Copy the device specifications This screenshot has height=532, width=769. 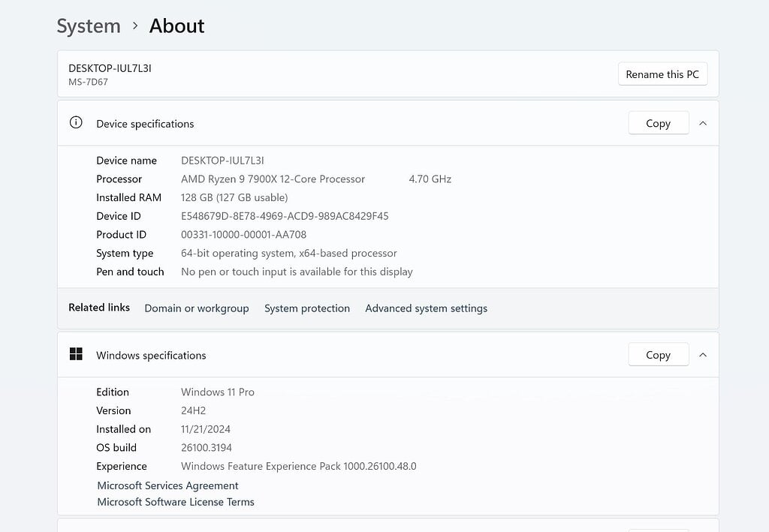pyautogui.click(x=658, y=123)
